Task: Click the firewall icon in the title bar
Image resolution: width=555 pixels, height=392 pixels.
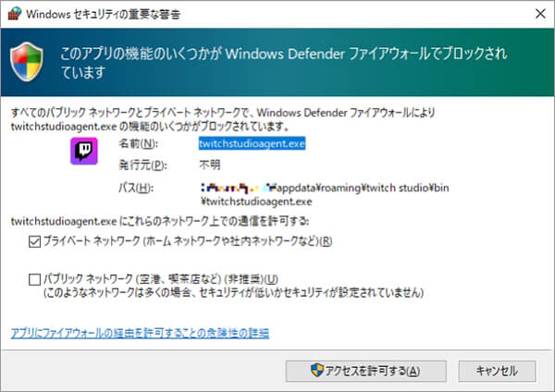Action: [15, 14]
